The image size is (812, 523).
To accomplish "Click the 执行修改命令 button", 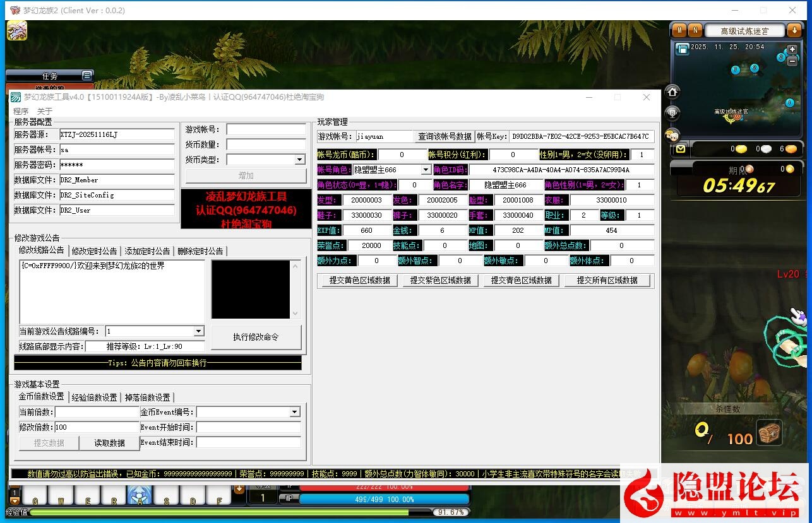I will coord(256,337).
